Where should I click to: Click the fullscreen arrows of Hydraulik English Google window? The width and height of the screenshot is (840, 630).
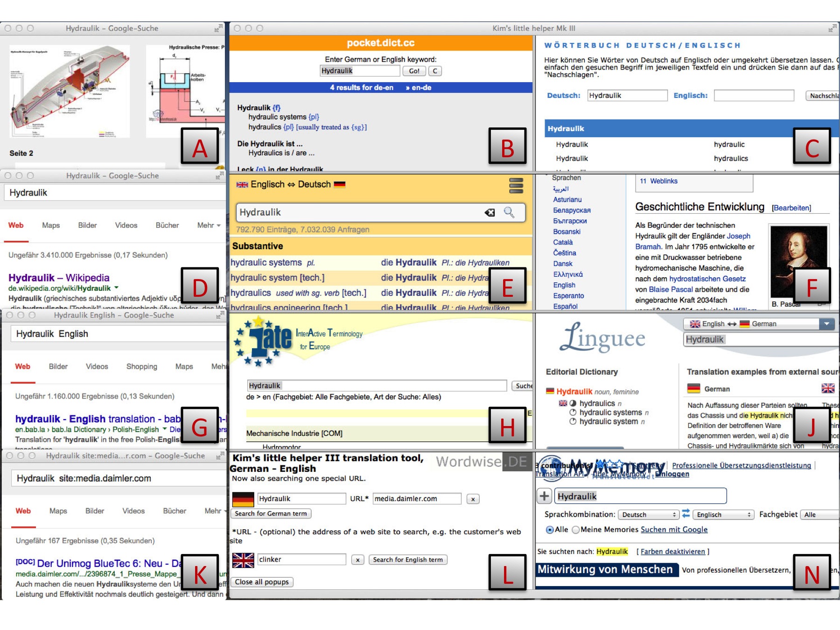(220, 315)
